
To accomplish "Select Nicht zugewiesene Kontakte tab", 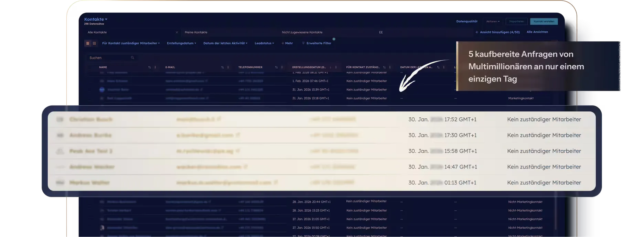I will pos(302,32).
